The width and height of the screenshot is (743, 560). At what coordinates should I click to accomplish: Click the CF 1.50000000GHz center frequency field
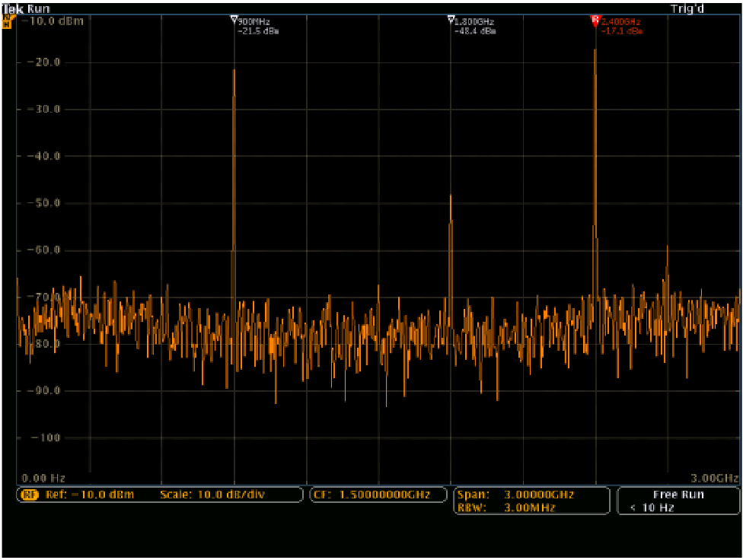[378, 495]
